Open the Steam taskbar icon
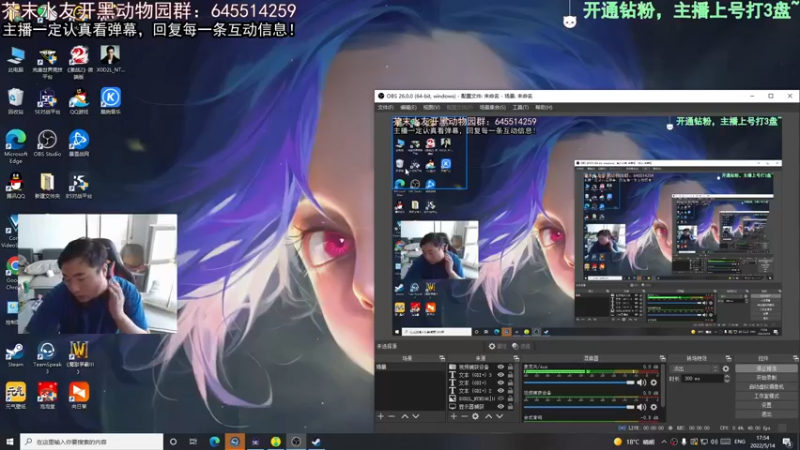This screenshot has width=800, height=450. click(316, 441)
